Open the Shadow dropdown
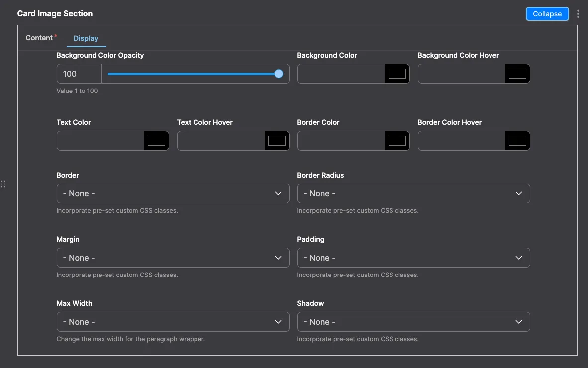 pyautogui.click(x=413, y=322)
